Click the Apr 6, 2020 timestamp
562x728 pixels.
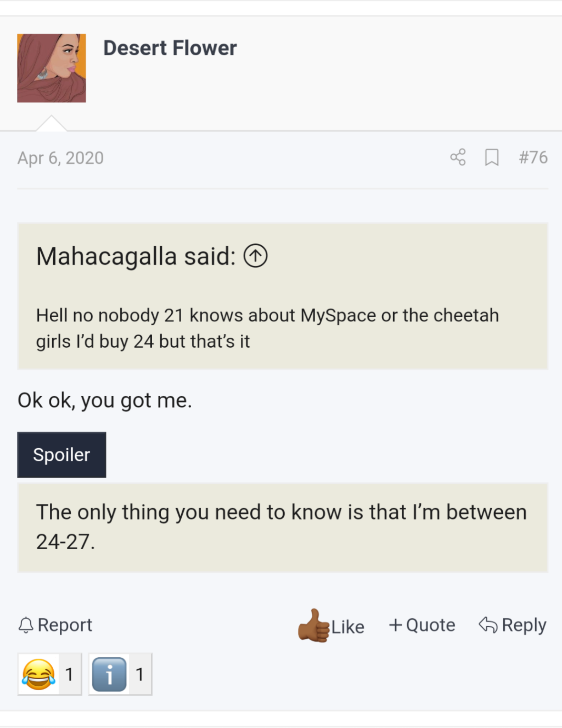pyautogui.click(x=60, y=158)
